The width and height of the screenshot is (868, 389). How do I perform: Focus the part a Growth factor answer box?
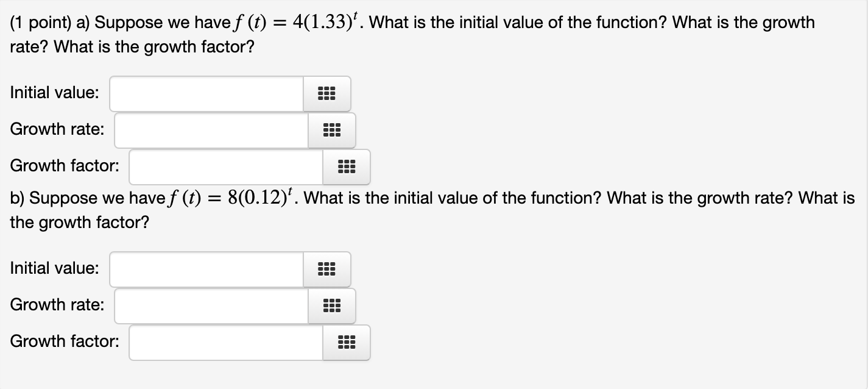tap(226, 167)
